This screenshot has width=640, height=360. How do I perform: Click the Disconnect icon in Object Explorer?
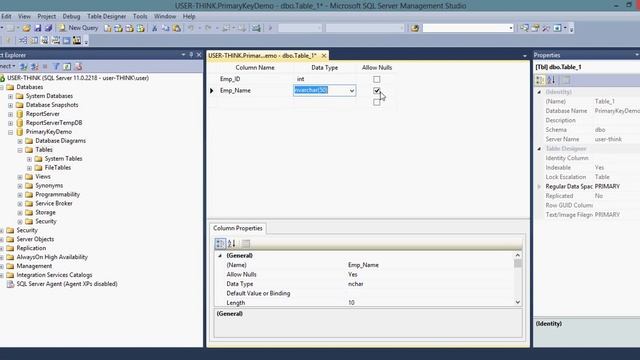click(35, 67)
